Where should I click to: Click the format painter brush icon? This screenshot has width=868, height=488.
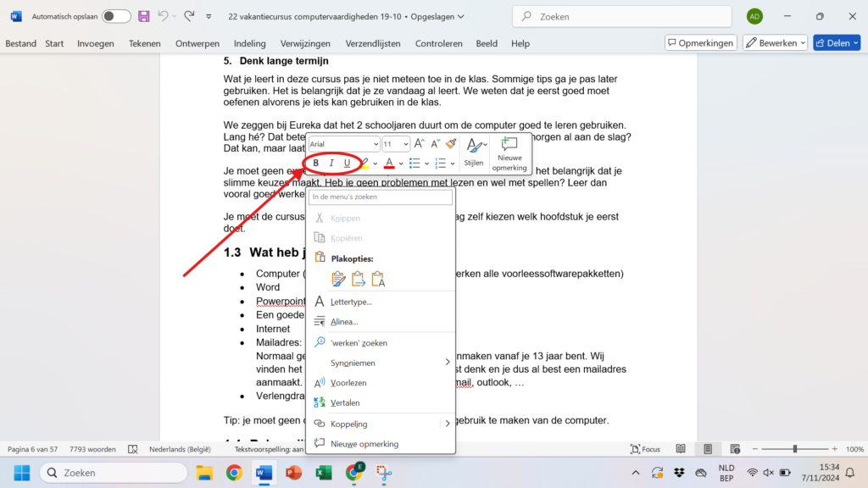[x=451, y=144]
